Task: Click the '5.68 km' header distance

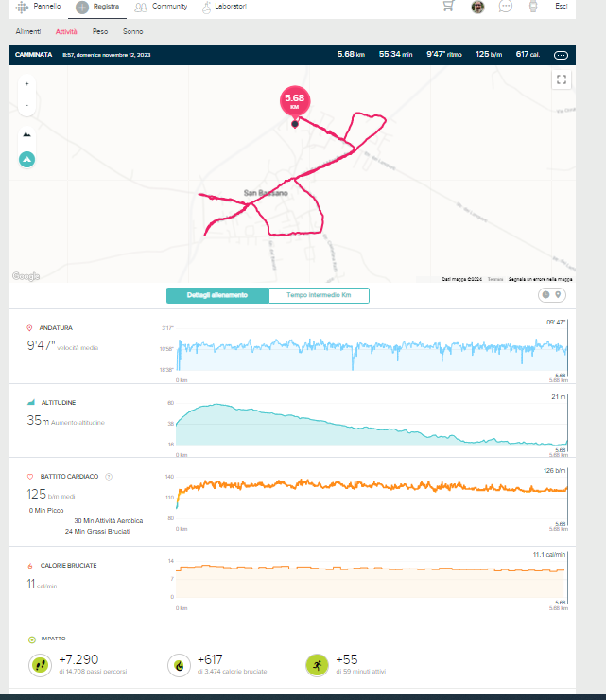Action: tap(351, 54)
